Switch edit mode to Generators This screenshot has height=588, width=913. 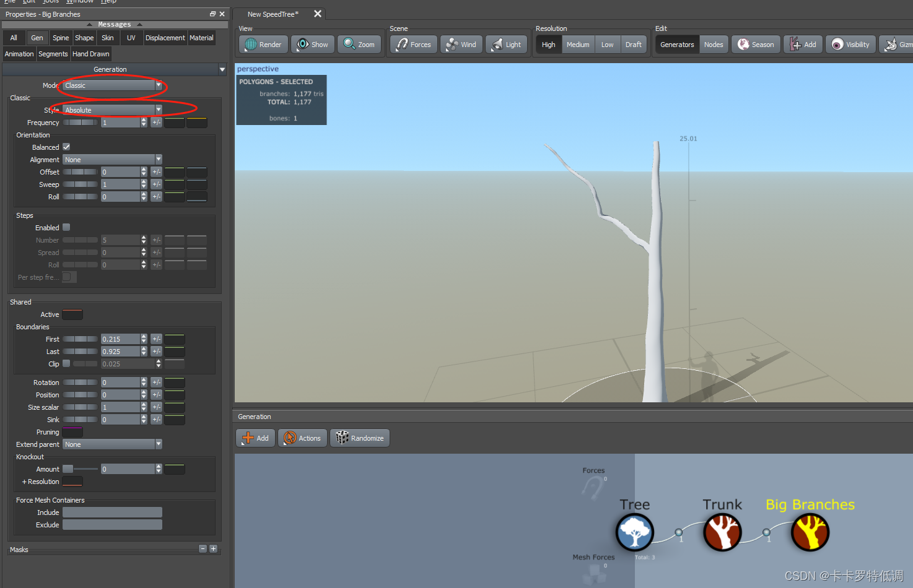click(677, 45)
